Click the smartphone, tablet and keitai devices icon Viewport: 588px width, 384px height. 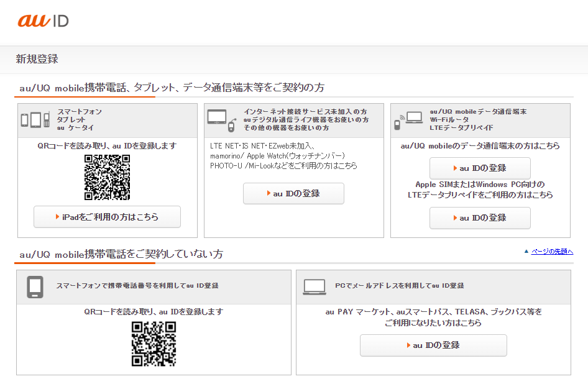35,120
